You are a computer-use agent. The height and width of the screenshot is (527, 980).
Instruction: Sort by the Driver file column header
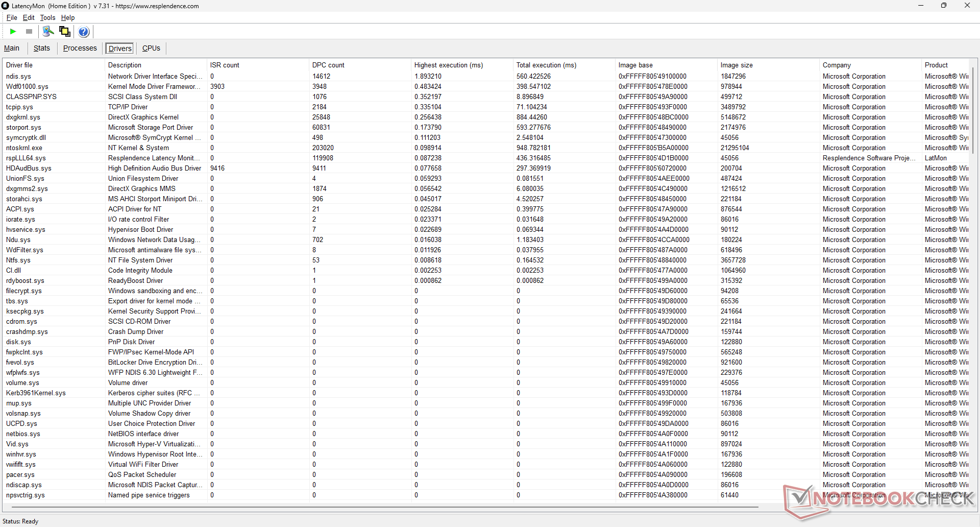click(x=54, y=65)
